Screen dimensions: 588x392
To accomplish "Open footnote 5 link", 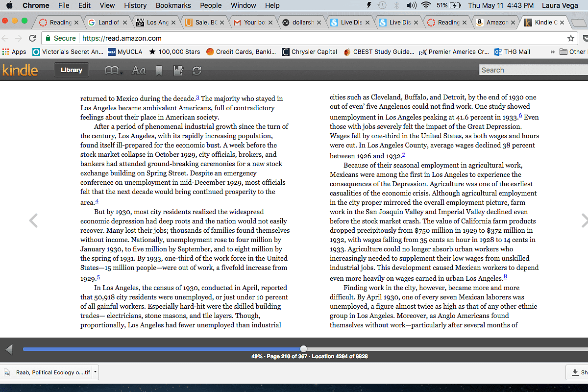I will coord(98,277).
